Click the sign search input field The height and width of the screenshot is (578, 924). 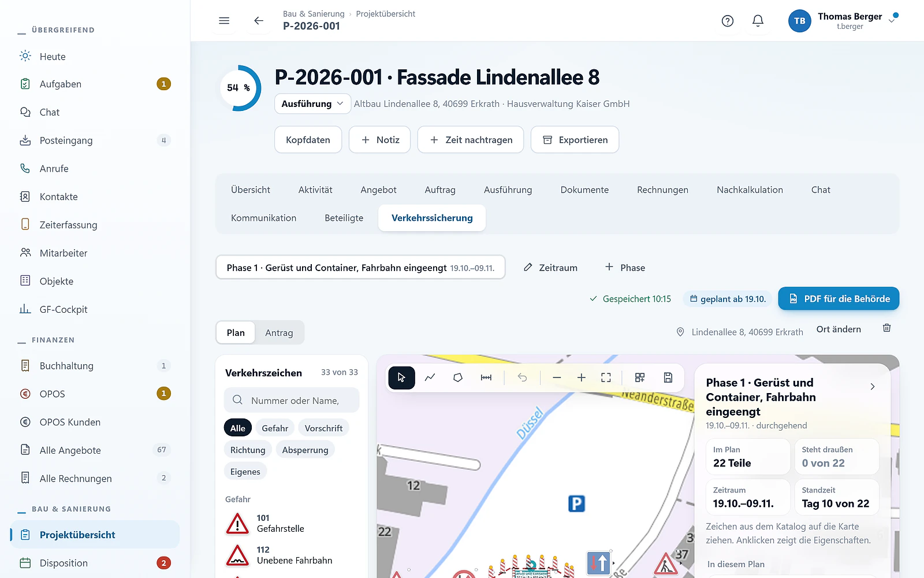pos(292,400)
